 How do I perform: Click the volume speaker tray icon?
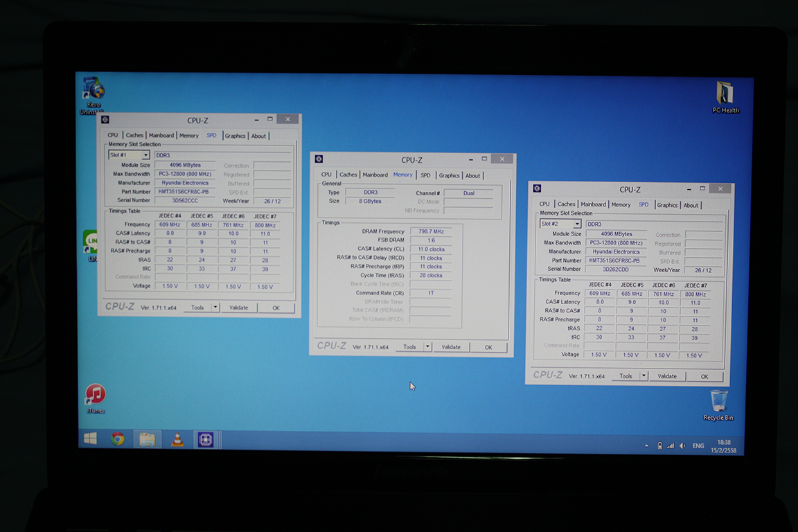pyautogui.click(x=682, y=446)
